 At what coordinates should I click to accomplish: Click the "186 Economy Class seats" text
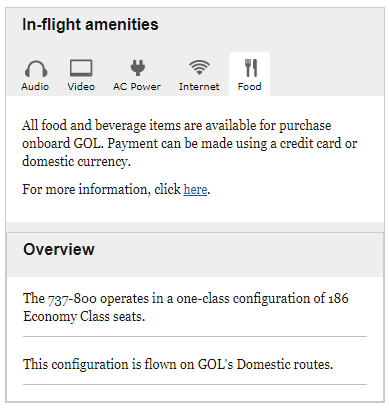point(186,307)
